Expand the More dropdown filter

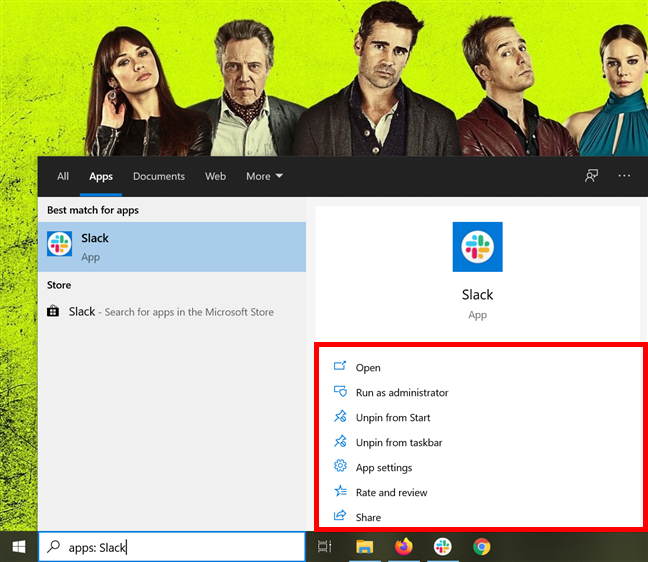264,176
